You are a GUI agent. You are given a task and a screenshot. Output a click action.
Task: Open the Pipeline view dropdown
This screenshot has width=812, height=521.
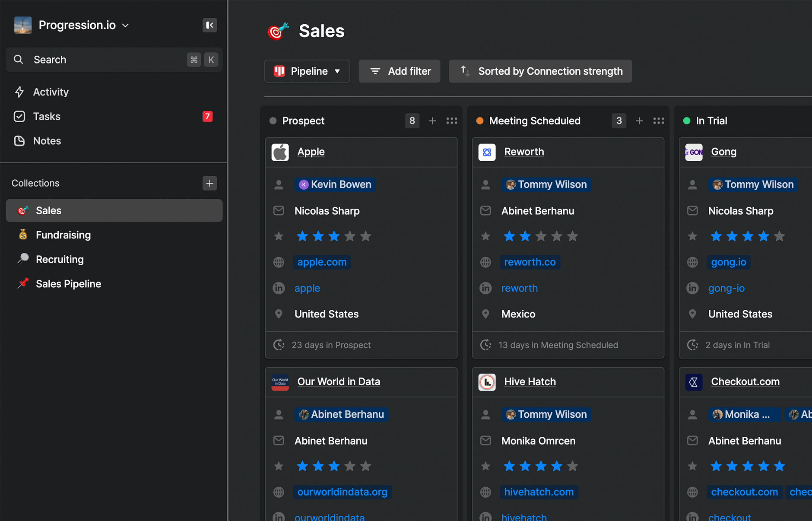point(307,71)
